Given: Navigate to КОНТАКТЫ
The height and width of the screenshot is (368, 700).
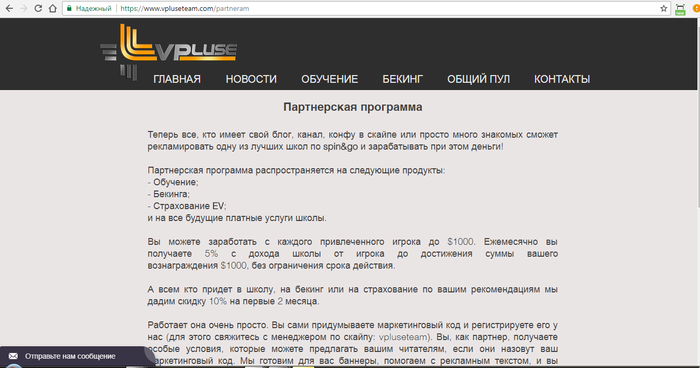Looking at the screenshot, I should click(562, 79).
